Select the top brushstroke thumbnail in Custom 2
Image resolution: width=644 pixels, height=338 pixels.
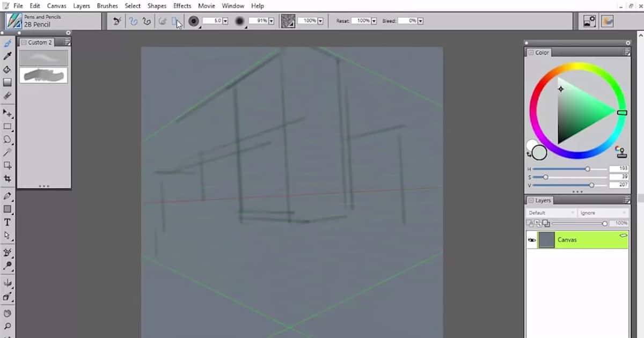pyautogui.click(x=43, y=57)
